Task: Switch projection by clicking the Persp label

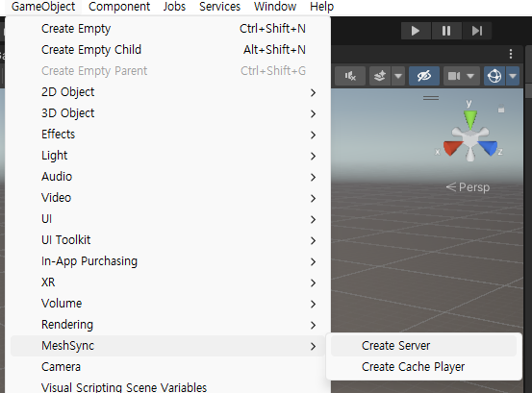Action: (x=474, y=187)
